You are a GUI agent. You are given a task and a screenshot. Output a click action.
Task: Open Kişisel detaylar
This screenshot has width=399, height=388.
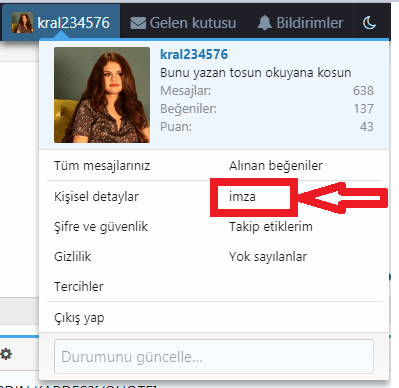tap(96, 197)
